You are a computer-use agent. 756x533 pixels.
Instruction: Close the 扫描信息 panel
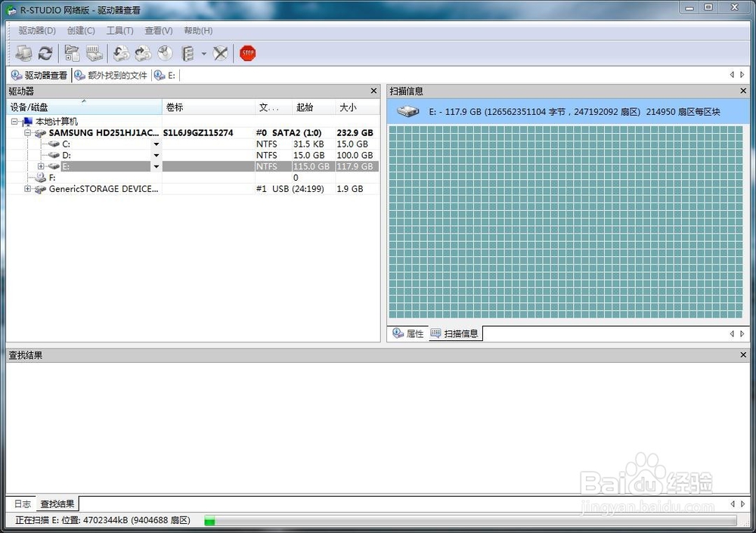tap(743, 91)
